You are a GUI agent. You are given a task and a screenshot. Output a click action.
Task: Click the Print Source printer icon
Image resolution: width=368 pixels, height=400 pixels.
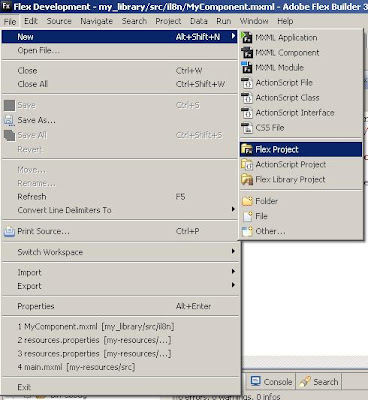point(9,231)
